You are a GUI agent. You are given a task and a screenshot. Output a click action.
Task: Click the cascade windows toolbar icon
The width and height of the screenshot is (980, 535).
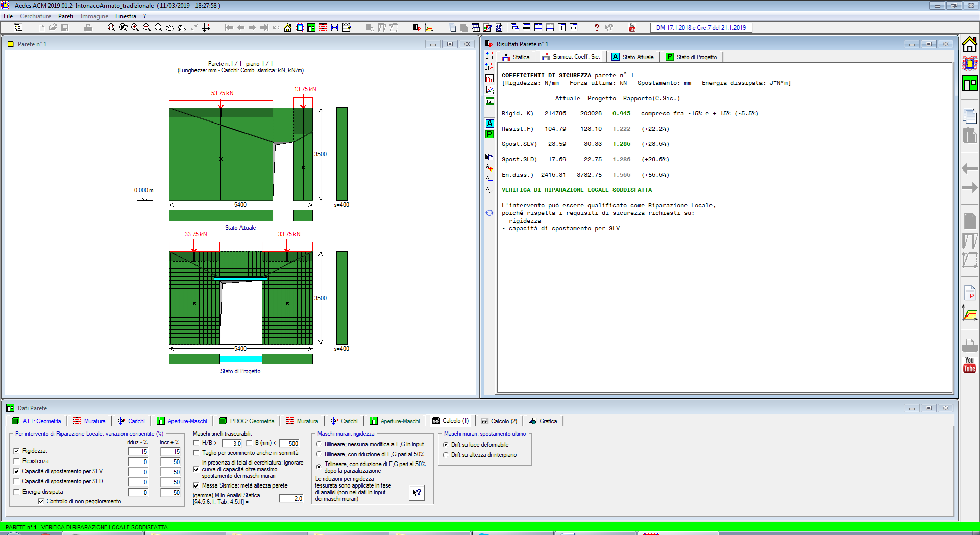pos(514,28)
